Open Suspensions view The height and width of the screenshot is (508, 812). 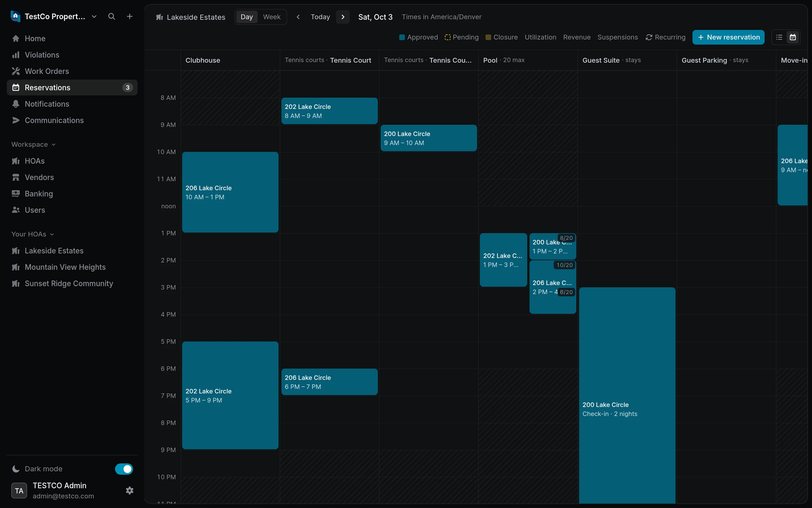(617, 37)
